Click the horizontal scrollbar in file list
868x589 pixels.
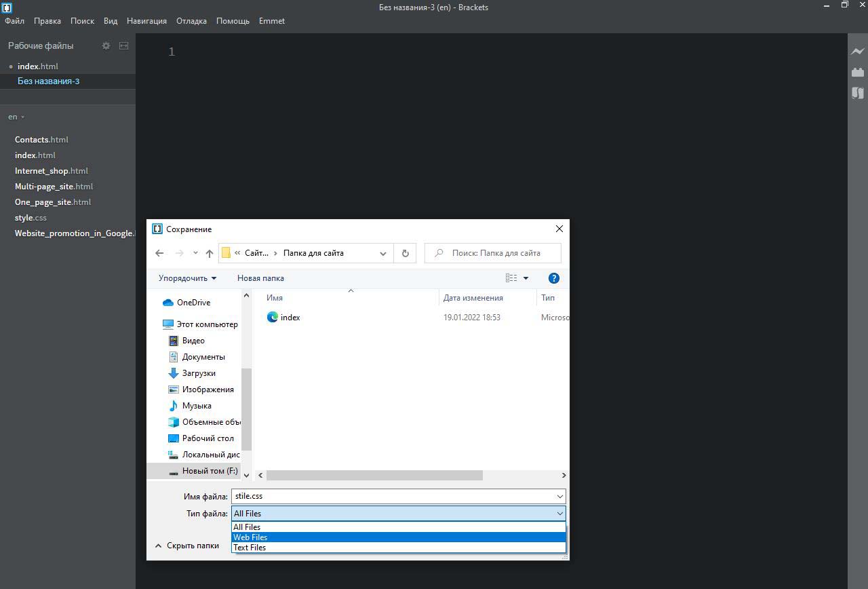click(x=374, y=475)
